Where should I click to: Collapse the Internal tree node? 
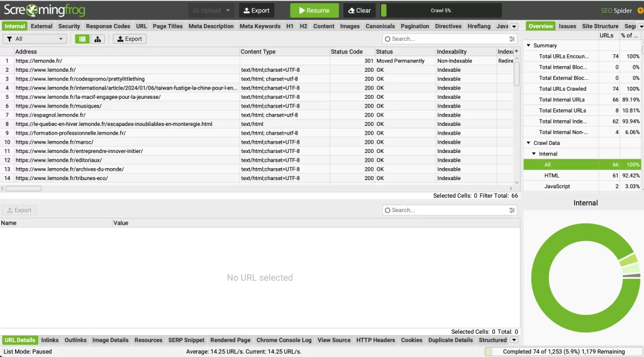click(534, 154)
